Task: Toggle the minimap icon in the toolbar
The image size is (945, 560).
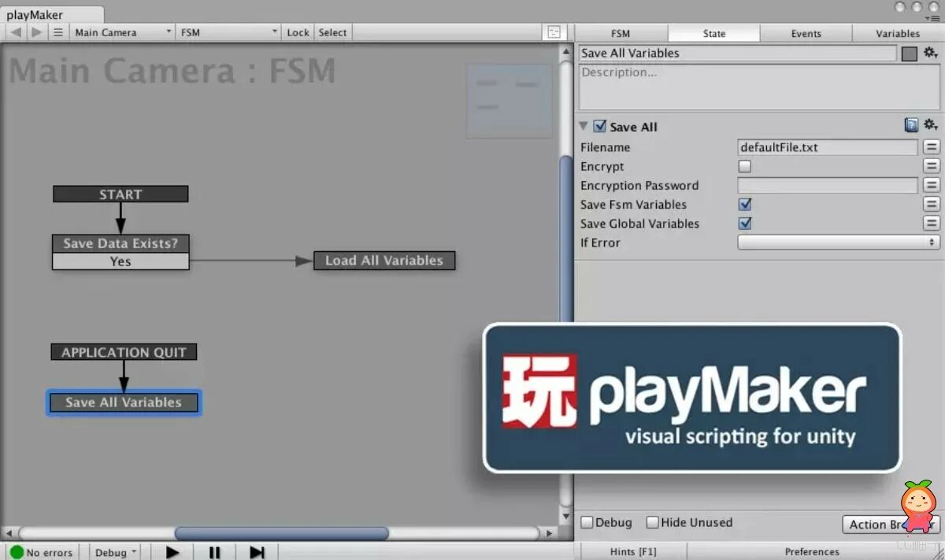Action: [554, 32]
